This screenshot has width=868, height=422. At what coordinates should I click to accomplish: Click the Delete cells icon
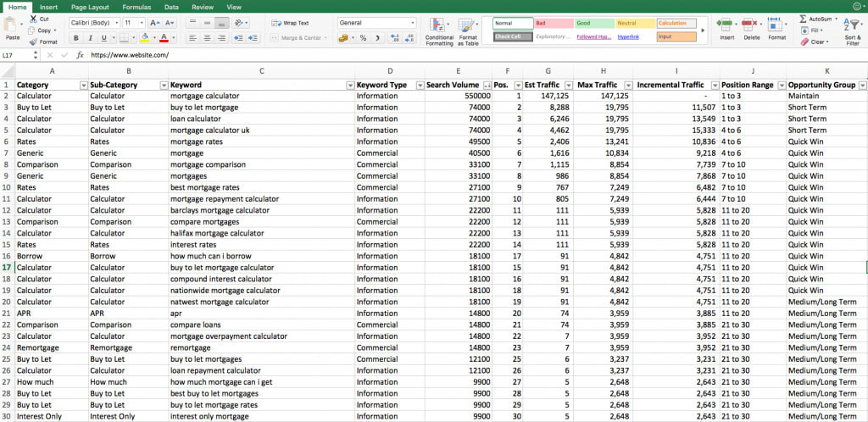[751, 25]
